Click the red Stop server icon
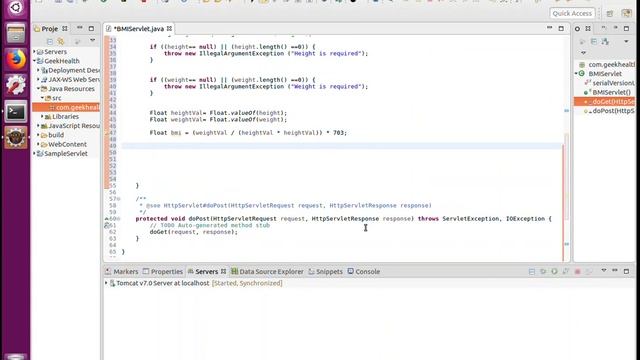This screenshot has height=360, width=640. (577, 271)
